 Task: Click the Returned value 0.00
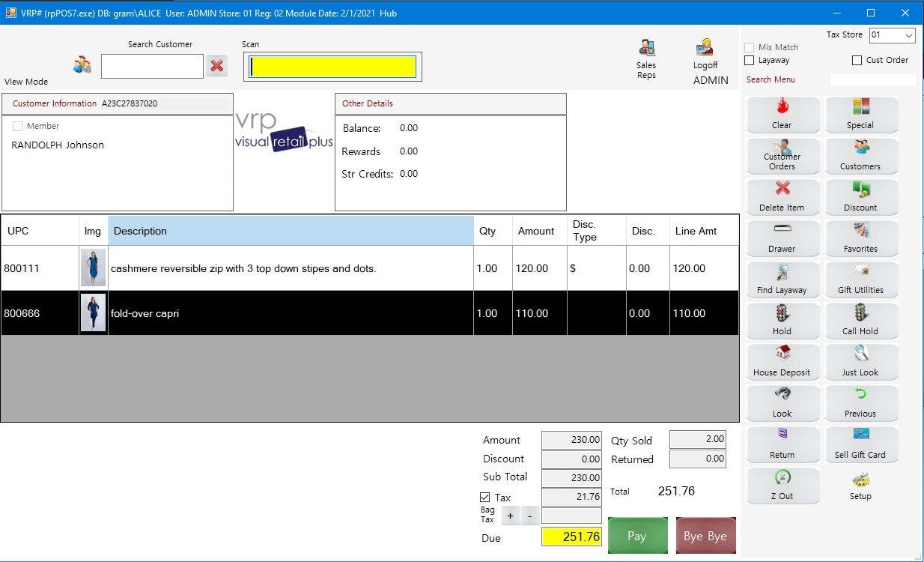[697, 459]
